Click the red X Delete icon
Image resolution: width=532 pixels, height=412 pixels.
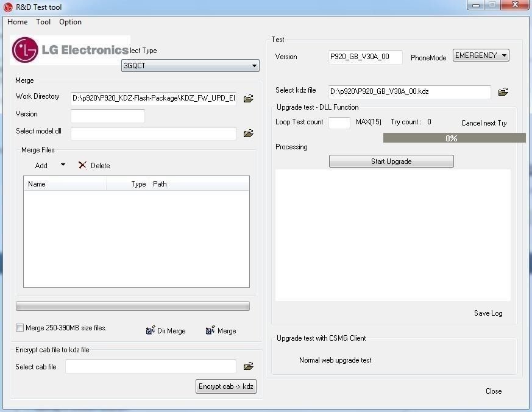coord(82,165)
